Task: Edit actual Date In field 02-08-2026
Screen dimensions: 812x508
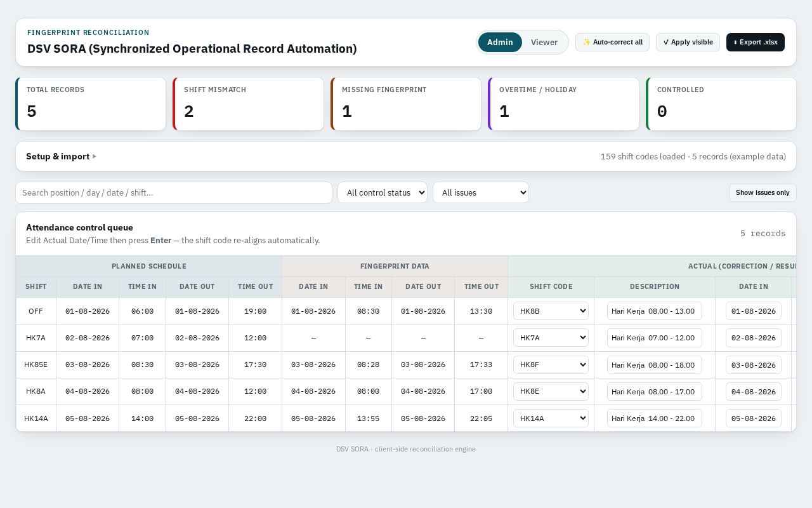Action: pyautogui.click(x=754, y=338)
